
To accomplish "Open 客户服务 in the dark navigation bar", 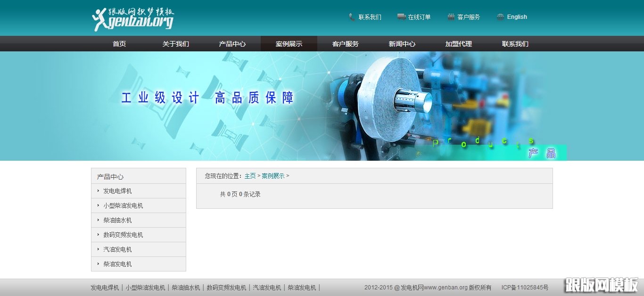I will pyautogui.click(x=346, y=44).
